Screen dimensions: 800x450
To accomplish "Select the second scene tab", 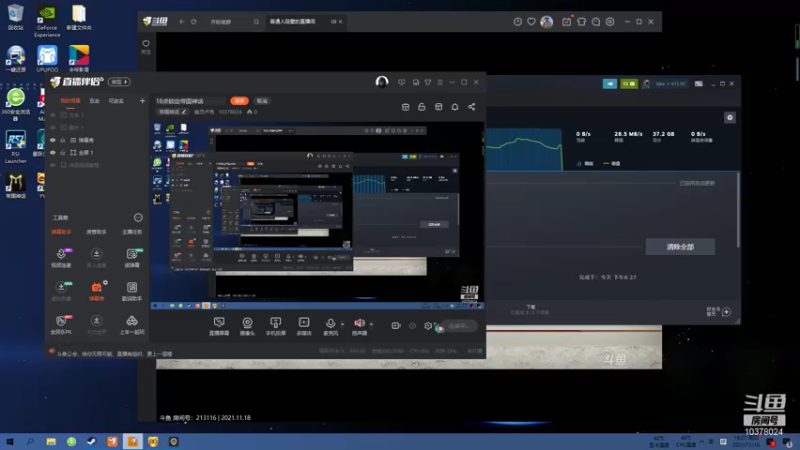I will [x=94, y=101].
